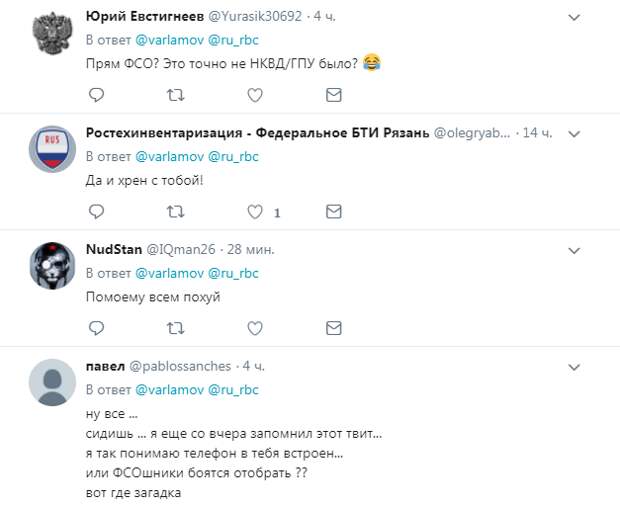Image resolution: width=620 pixels, height=507 pixels.
Task: Open more-options chevron on Ростехинвентаризация tweet
Action: 574,133
